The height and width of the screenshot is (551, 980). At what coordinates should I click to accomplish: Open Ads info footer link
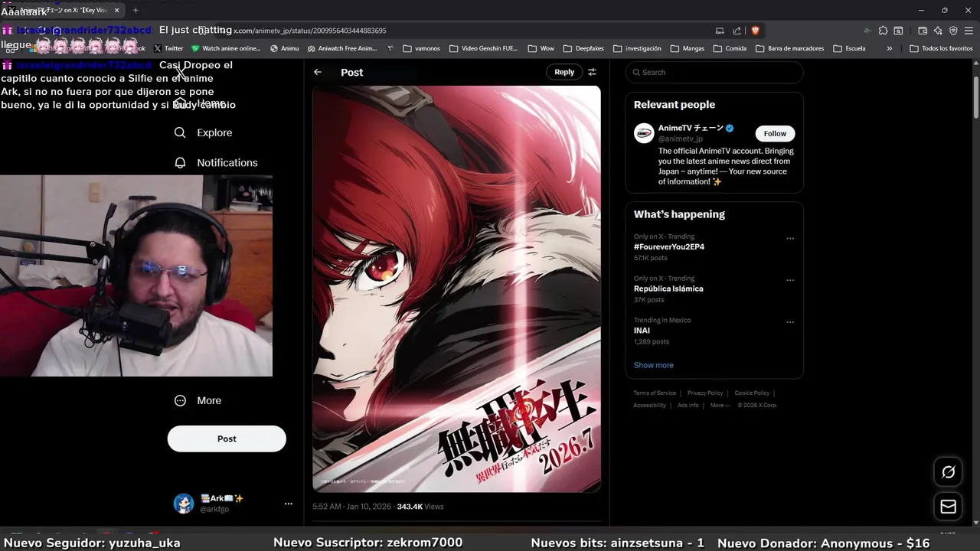coord(688,406)
